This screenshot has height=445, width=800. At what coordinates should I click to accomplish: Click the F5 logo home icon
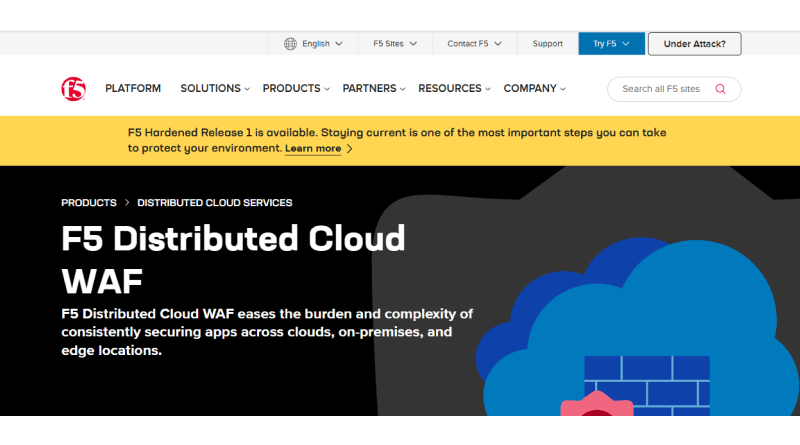[x=73, y=89]
